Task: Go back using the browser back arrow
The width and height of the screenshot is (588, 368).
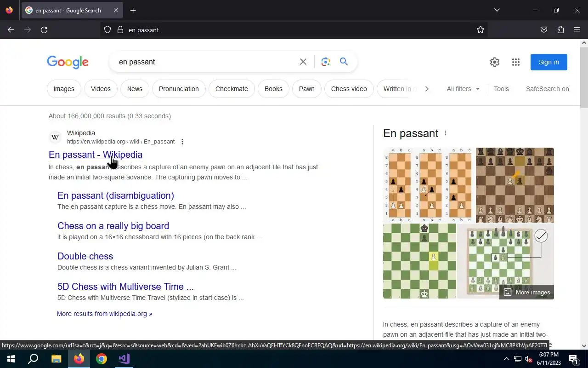Action: click(x=11, y=30)
